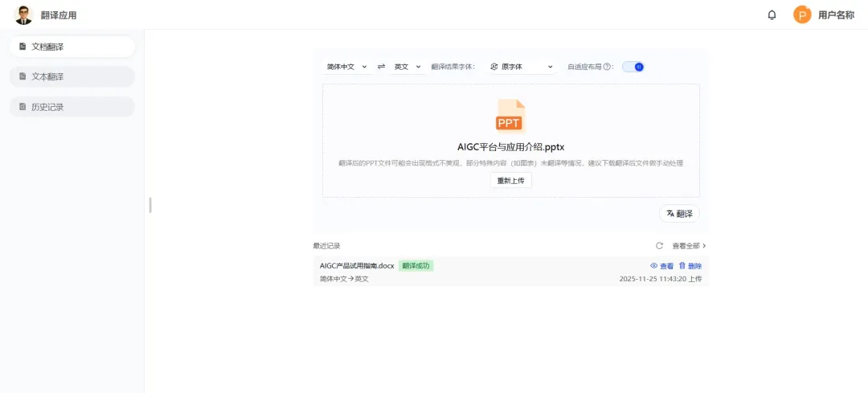
Task: Click the upload timestamp 2025-11-25 11:43:20
Action: pyautogui.click(x=653, y=279)
